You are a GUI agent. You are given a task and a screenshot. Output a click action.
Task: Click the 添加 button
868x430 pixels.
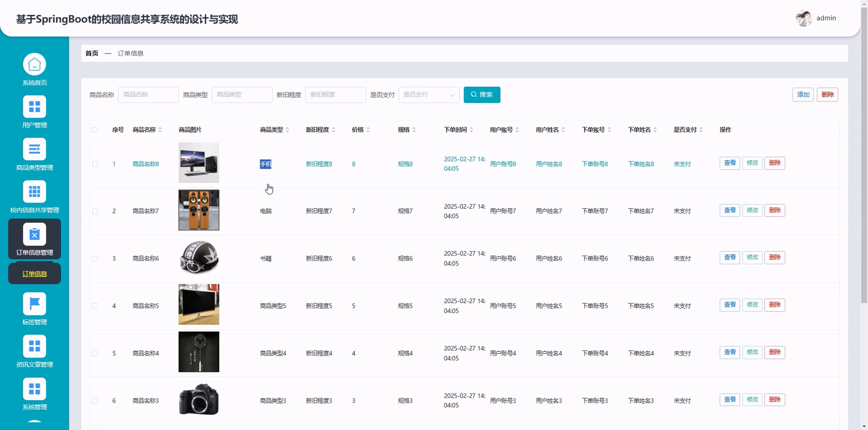(803, 95)
